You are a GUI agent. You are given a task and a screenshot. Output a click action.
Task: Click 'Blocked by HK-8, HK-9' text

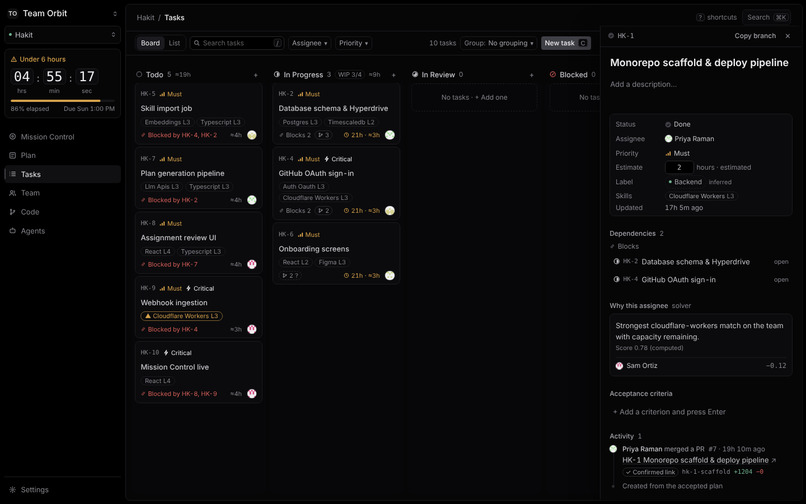click(182, 394)
